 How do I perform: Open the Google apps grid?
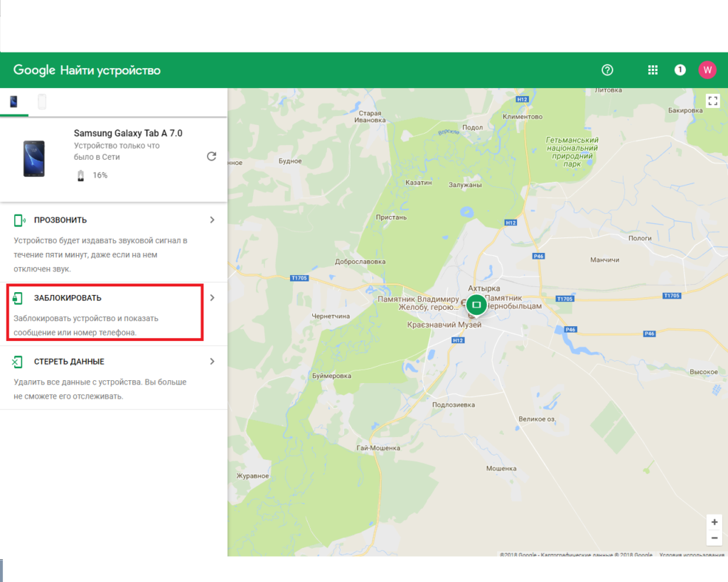tap(653, 70)
